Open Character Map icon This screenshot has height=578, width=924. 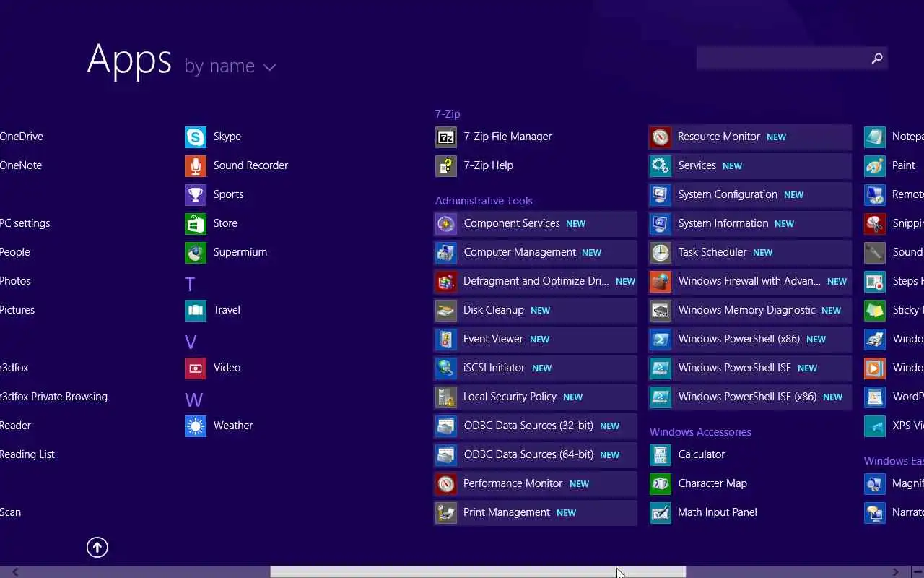(661, 483)
